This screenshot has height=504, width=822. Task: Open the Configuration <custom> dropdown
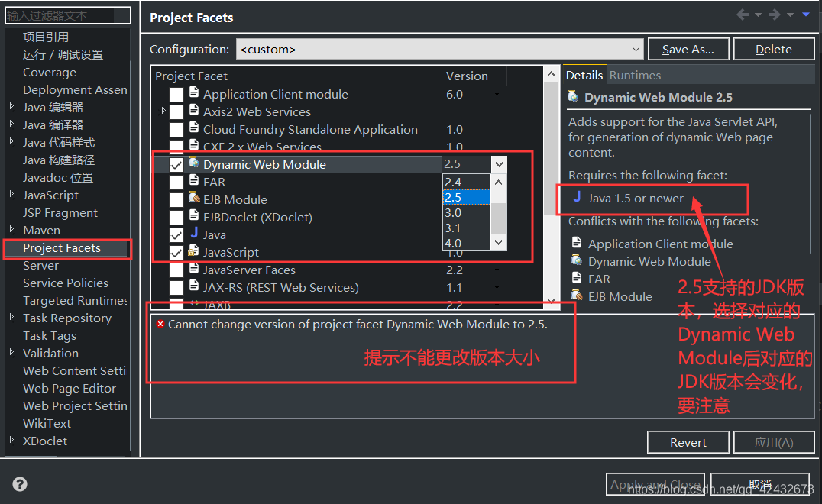point(440,49)
